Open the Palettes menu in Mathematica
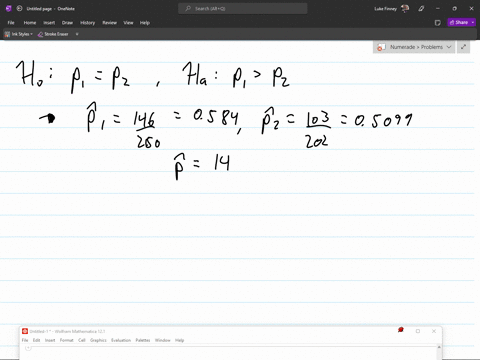Screen dimensions: 480x360 click(x=143, y=340)
